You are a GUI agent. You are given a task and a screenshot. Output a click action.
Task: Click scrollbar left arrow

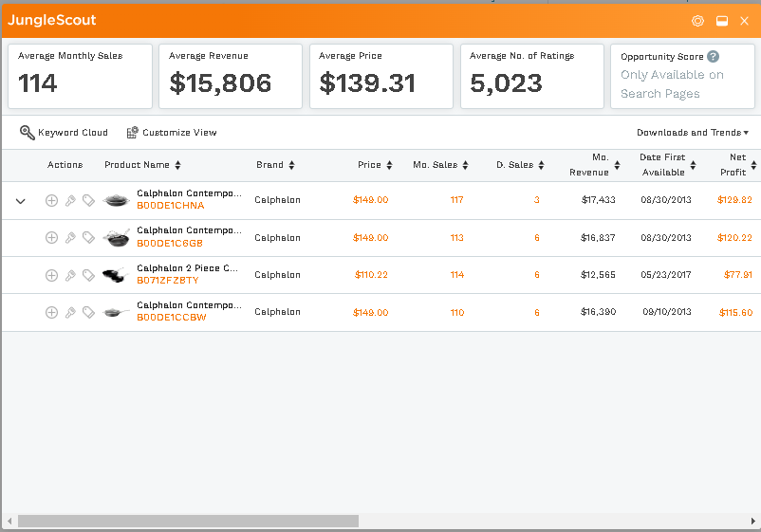pos(9,522)
